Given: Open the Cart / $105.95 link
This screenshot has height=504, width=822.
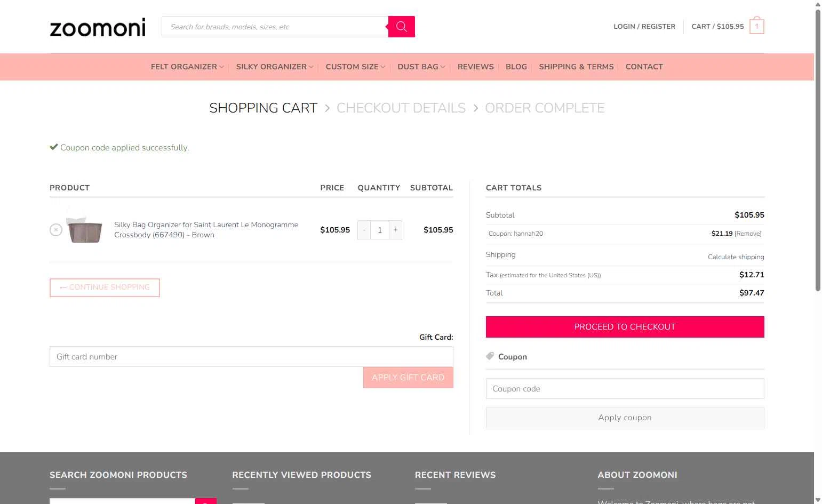Looking at the screenshot, I should (717, 26).
